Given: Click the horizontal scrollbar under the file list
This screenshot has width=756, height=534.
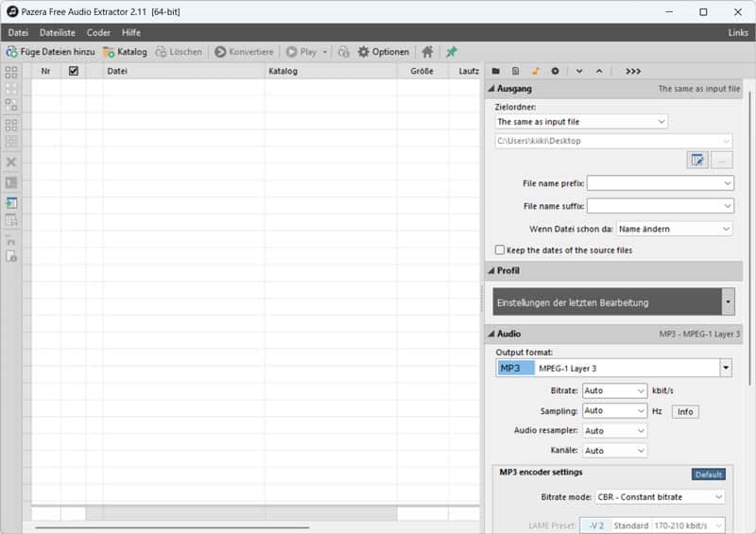Looking at the screenshot, I should 172,527.
